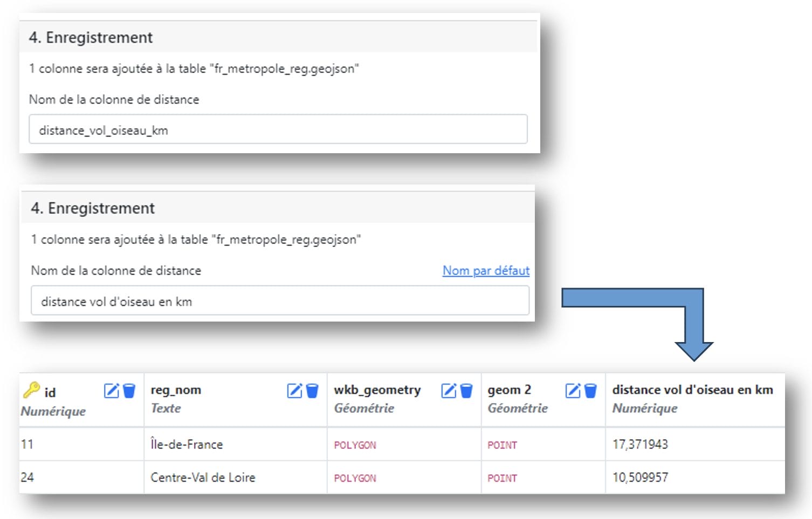Screen dimensions: 812x519
Task: Remove the wkb_geometry column
Action: (466, 391)
